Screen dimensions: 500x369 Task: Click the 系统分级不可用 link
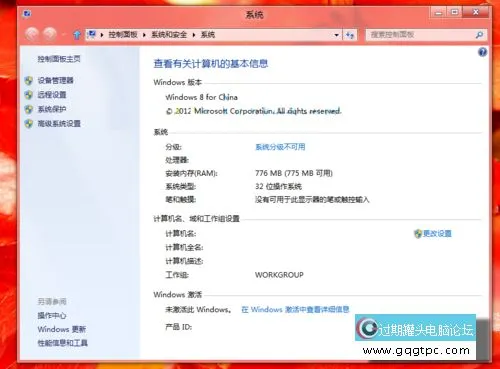280,147
